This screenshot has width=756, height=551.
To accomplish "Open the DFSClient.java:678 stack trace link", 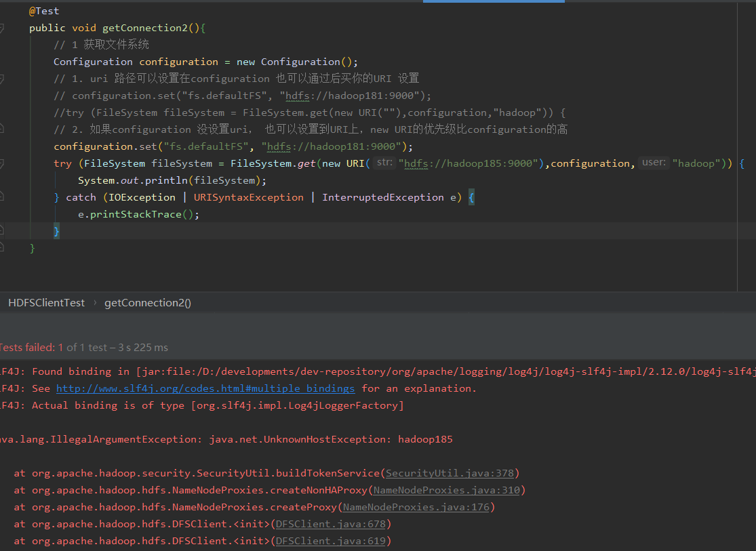I will coord(331,524).
